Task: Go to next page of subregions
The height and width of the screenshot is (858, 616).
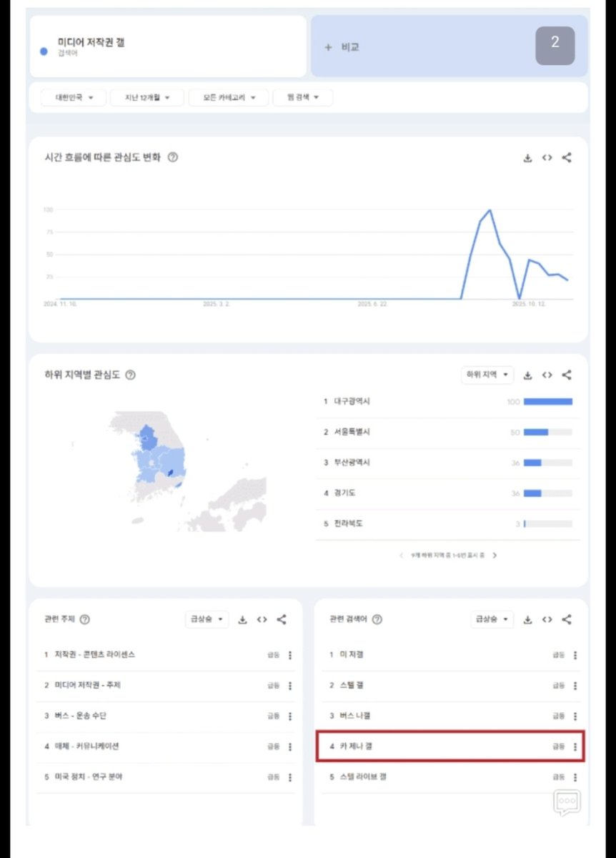Action: 495,555
